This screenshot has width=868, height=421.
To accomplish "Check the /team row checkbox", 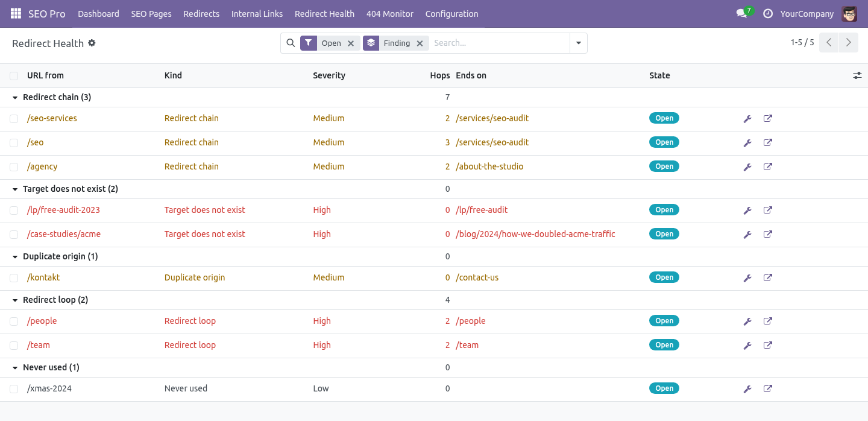I will 14,346.
